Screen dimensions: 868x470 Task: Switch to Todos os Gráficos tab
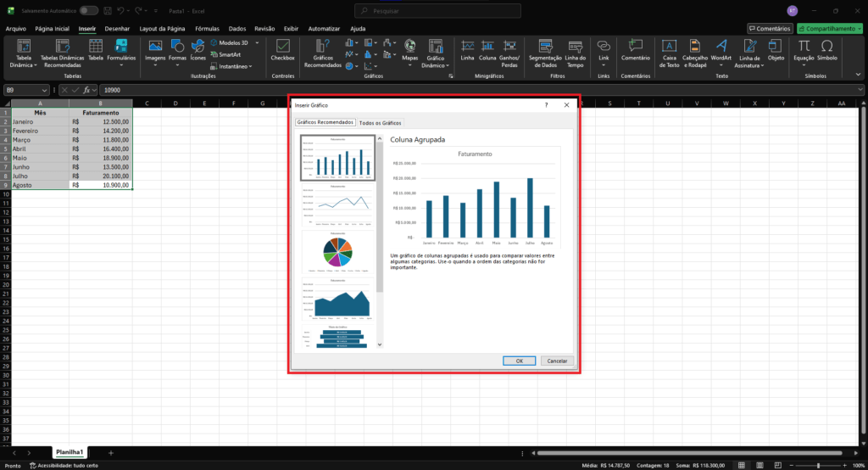(381, 123)
